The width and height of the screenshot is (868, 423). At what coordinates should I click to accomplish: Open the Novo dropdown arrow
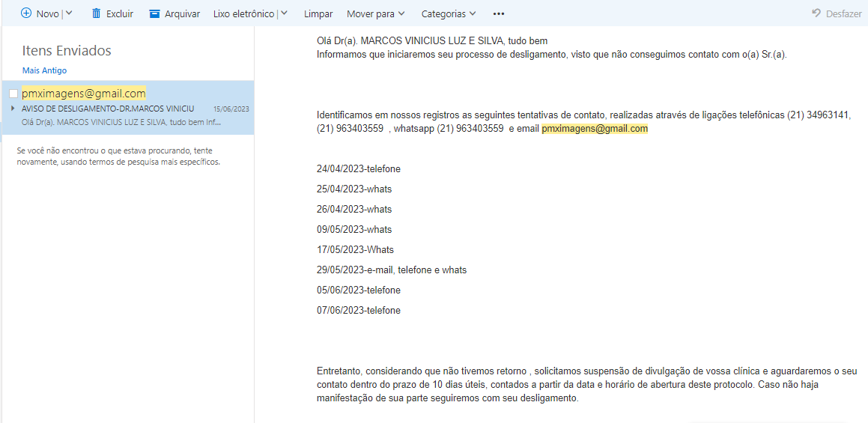click(x=69, y=13)
